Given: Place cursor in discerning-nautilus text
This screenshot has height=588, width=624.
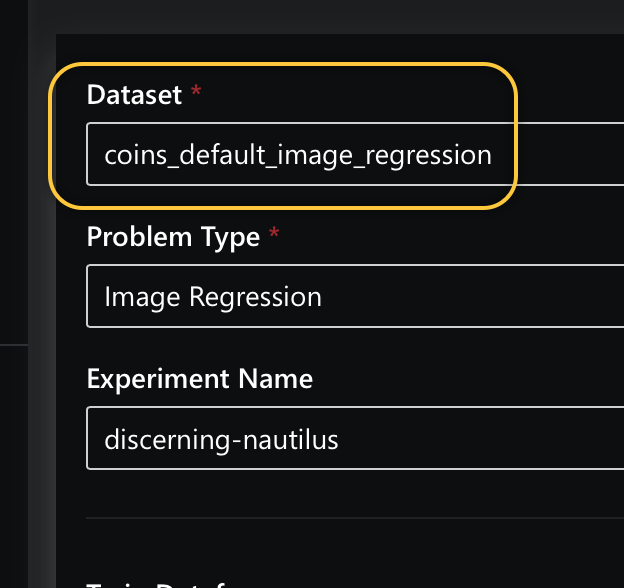Looking at the screenshot, I should click(221, 439).
